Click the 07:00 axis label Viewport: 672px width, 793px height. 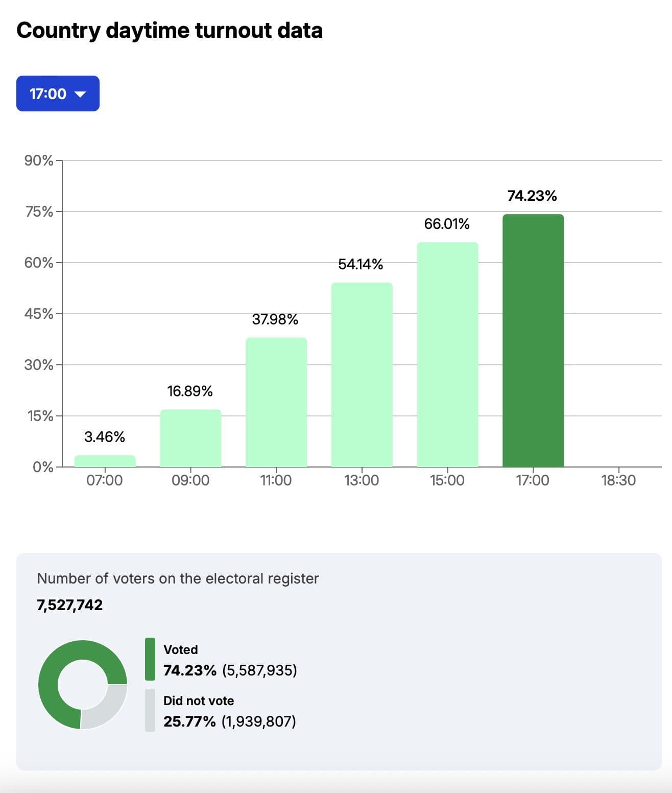(x=105, y=480)
